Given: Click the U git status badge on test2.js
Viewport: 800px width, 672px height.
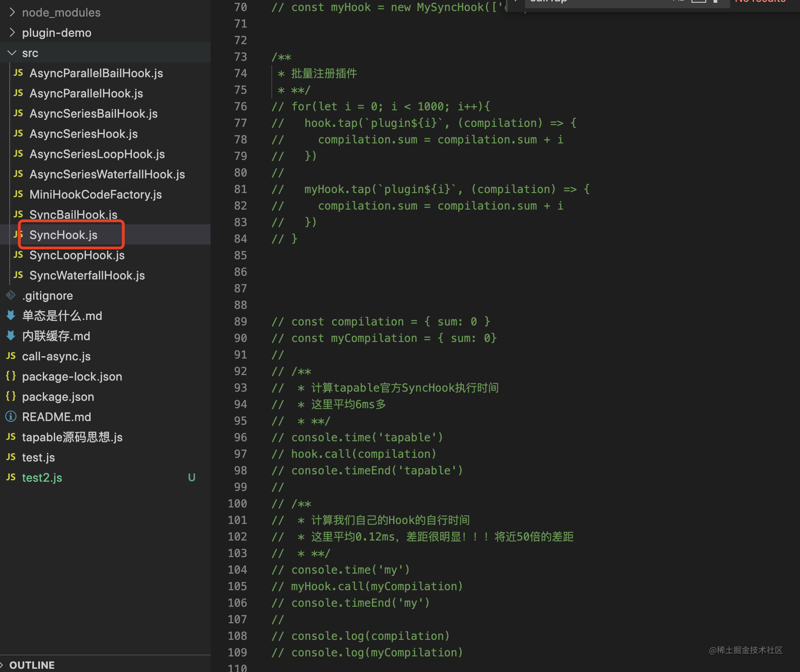Looking at the screenshot, I should (192, 478).
